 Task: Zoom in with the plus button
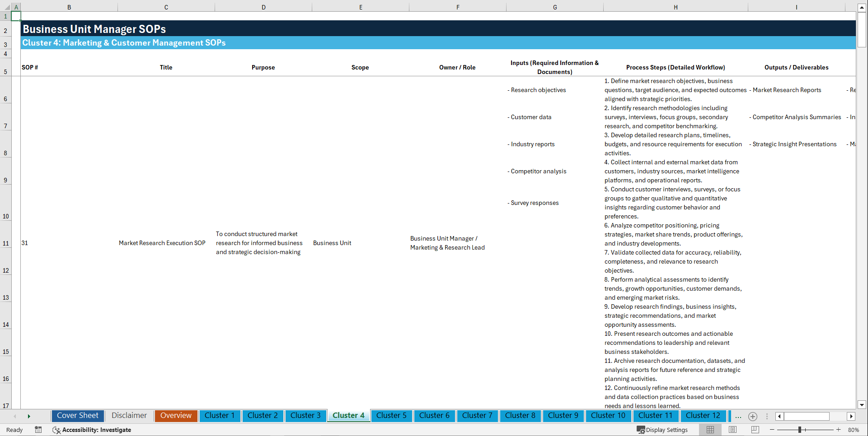tap(839, 430)
